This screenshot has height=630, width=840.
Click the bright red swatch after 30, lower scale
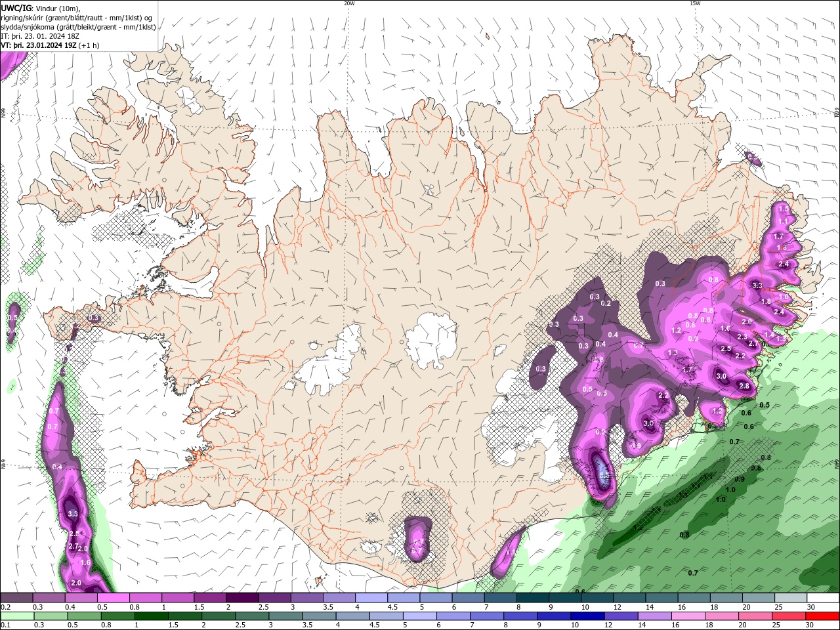[822, 616]
